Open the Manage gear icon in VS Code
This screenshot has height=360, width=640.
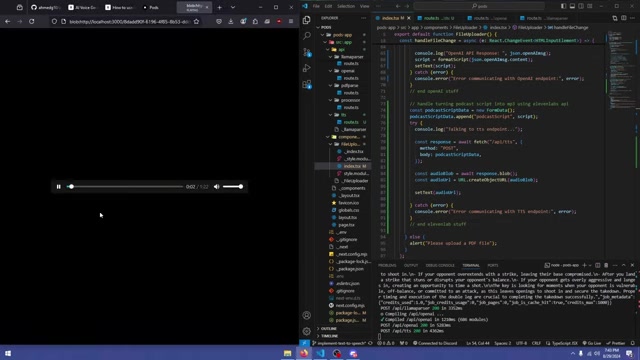pyautogui.click(x=307, y=331)
